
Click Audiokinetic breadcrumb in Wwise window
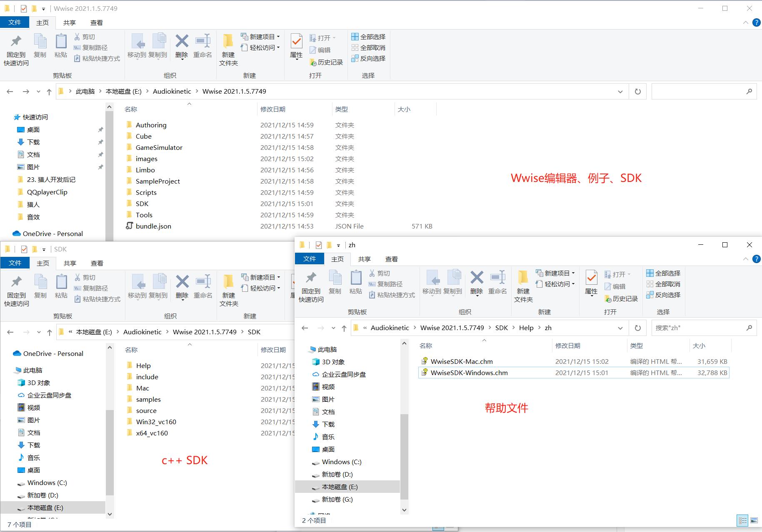[172, 92]
